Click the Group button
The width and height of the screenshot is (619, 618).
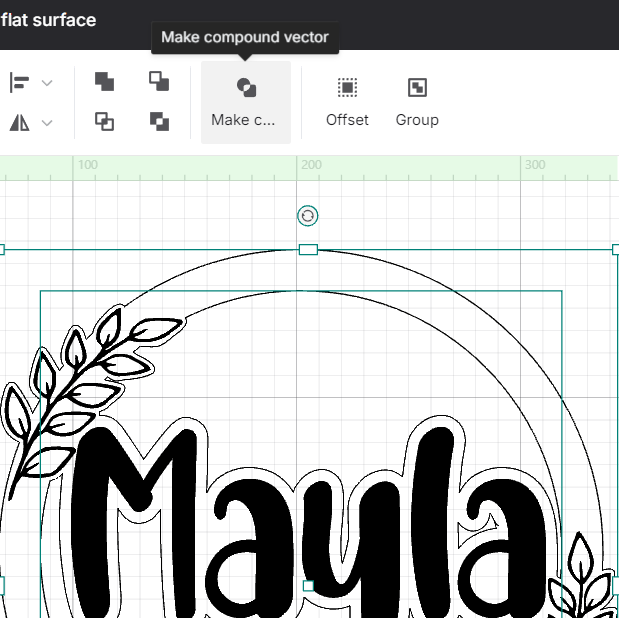point(417,102)
